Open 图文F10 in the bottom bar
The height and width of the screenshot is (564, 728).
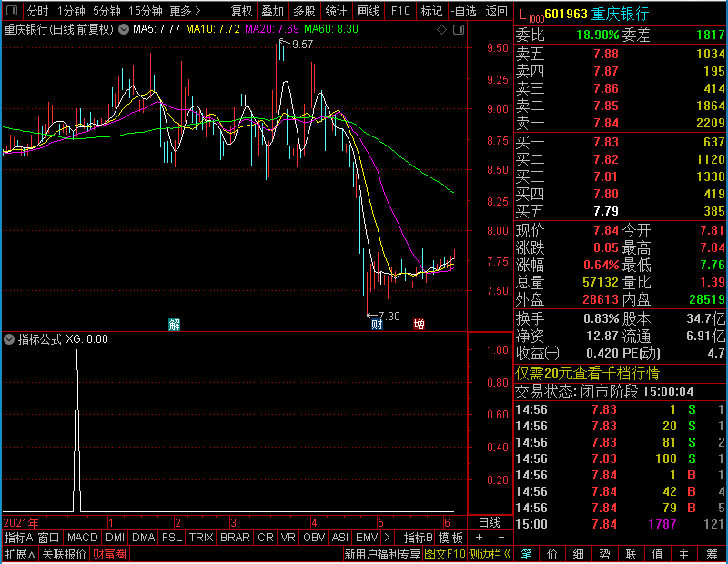click(x=445, y=554)
